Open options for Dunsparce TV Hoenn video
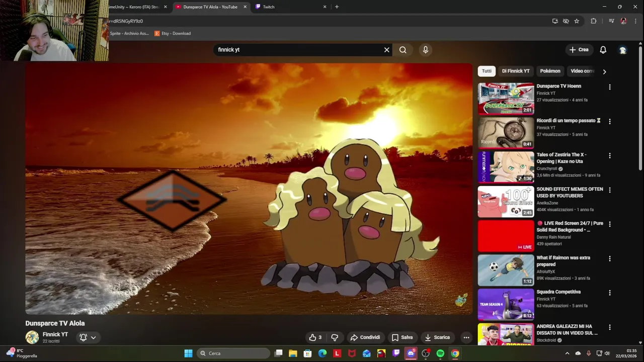This screenshot has height=362, width=644. coord(609,87)
